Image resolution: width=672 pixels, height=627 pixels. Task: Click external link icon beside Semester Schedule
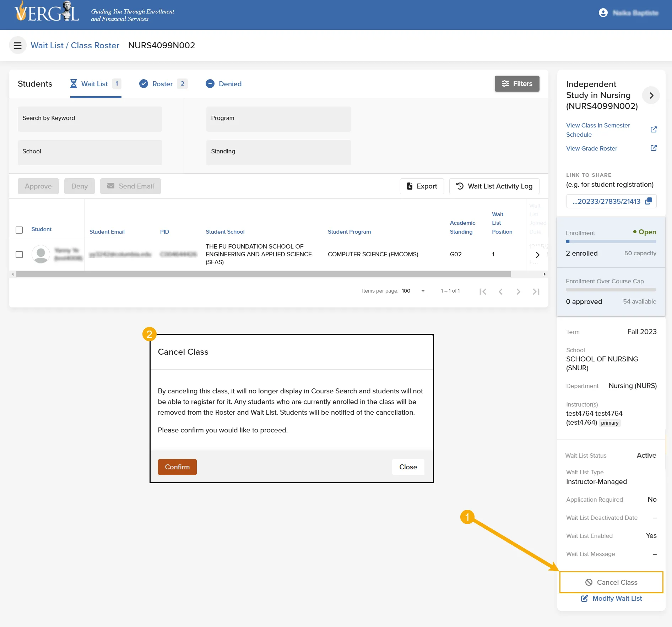[654, 130]
